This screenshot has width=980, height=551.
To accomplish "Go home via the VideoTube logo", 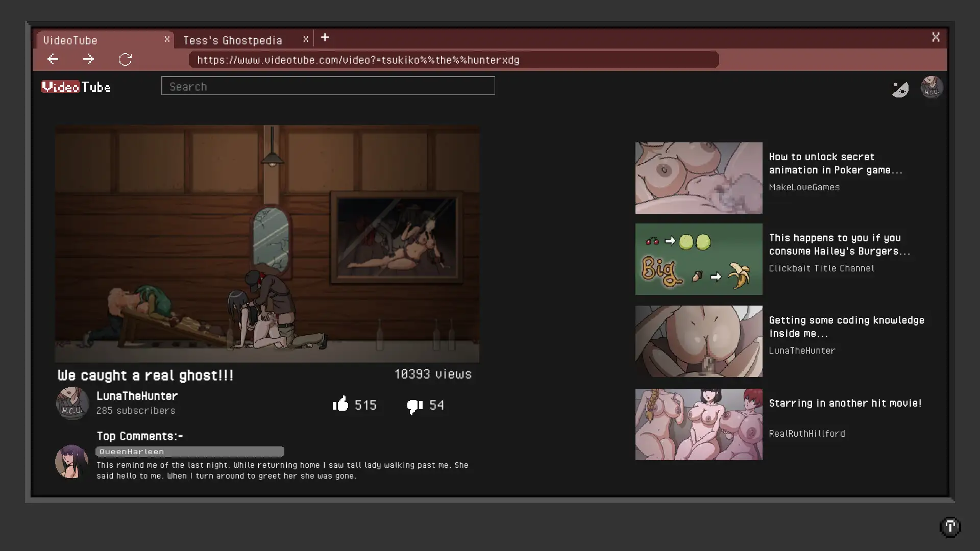I will (x=76, y=87).
